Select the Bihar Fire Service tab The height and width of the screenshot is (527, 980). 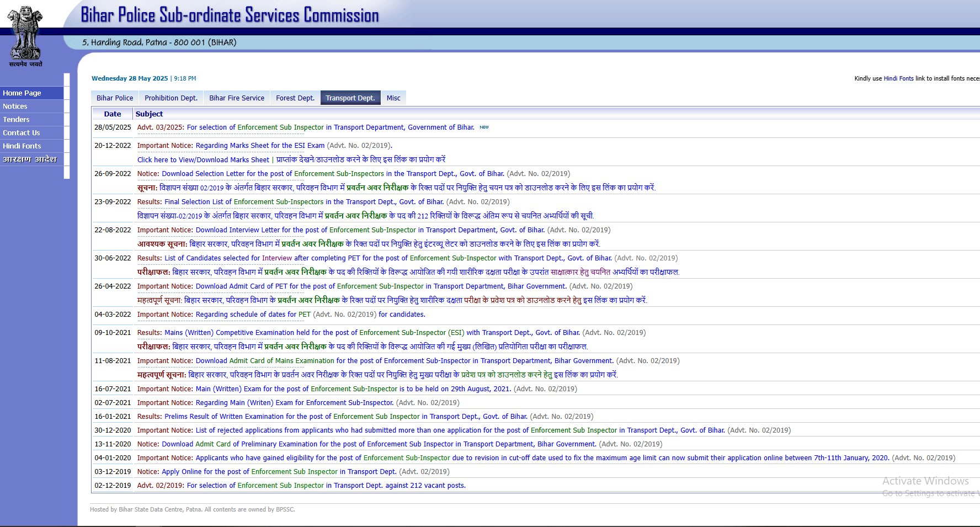[x=237, y=98]
